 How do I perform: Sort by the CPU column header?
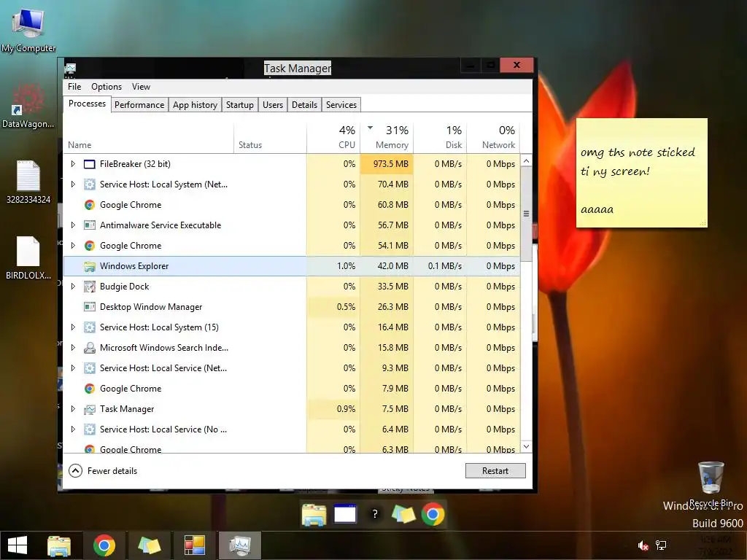click(333, 137)
